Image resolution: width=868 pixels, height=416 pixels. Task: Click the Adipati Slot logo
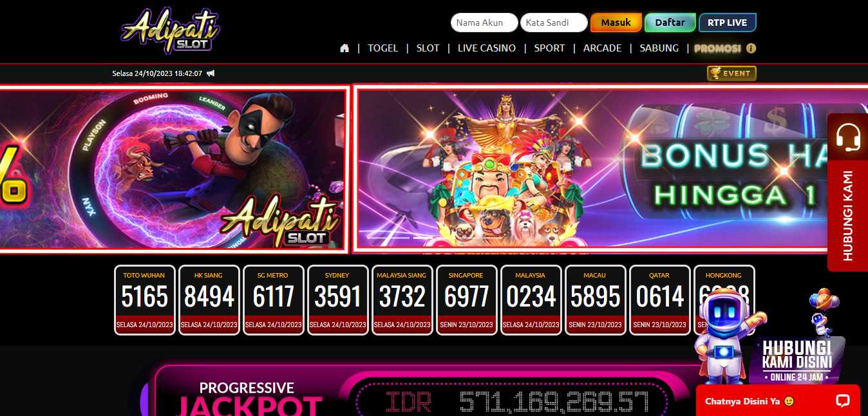[171, 30]
